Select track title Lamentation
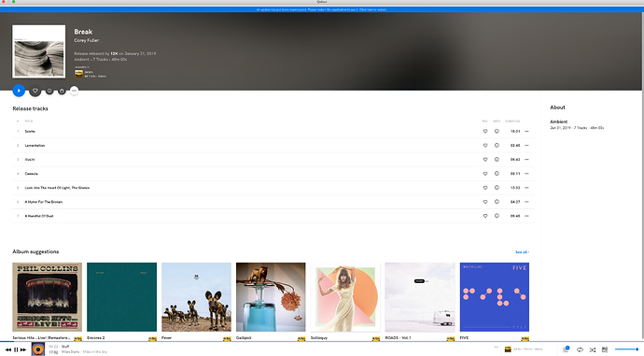The image size is (644, 356). (x=35, y=145)
